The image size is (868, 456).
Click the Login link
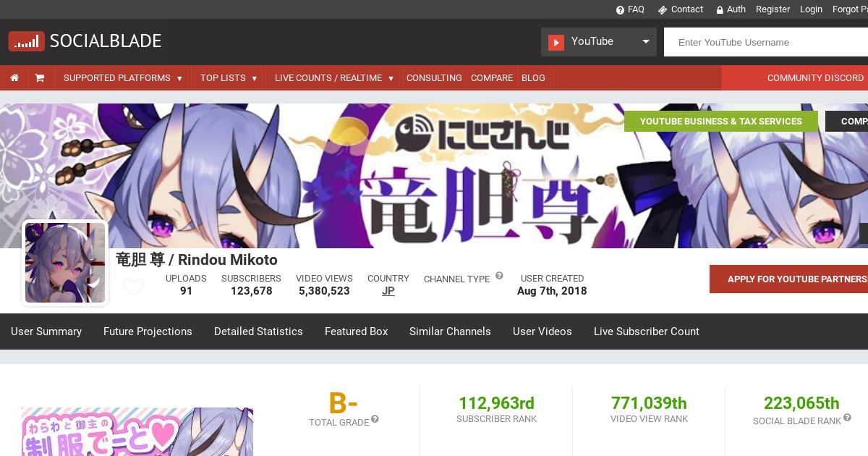pyautogui.click(x=811, y=9)
